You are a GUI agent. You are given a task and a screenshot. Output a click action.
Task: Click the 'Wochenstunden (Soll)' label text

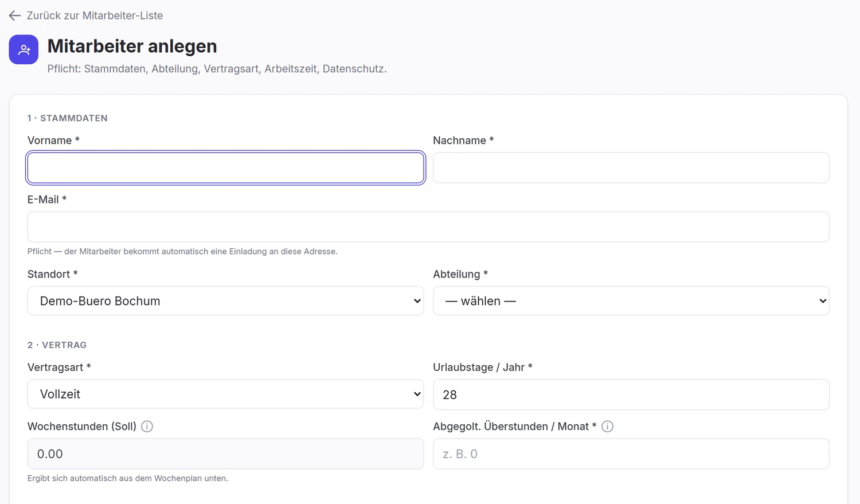[82, 427]
